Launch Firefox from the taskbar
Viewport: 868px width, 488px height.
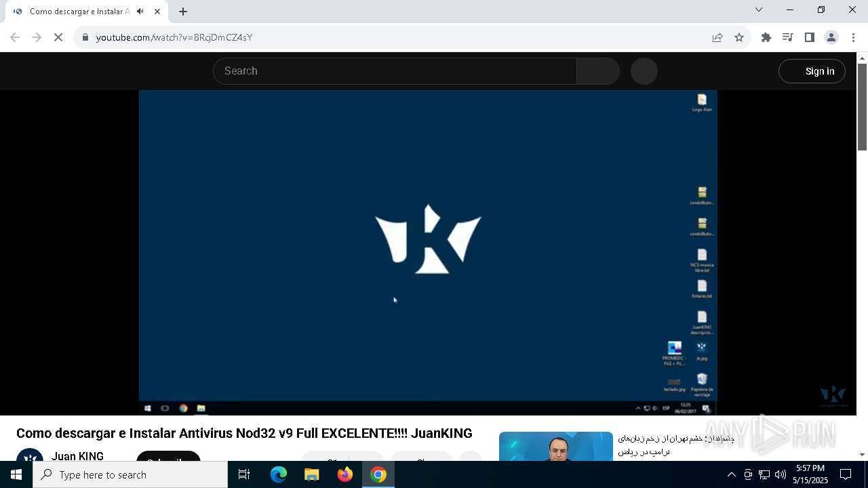tap(345, 474)
